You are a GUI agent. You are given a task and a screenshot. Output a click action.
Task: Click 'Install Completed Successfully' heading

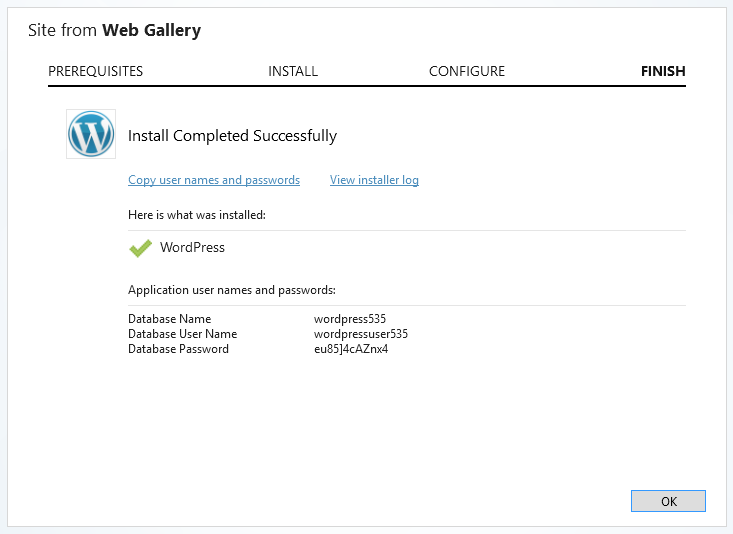pyautogui.click(x=232, y=136)
